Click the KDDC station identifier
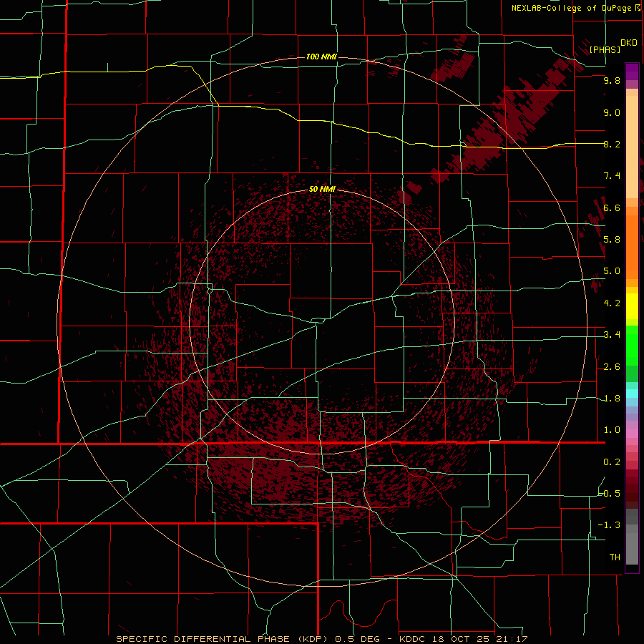644x644 pixels. tap(412, 639)
